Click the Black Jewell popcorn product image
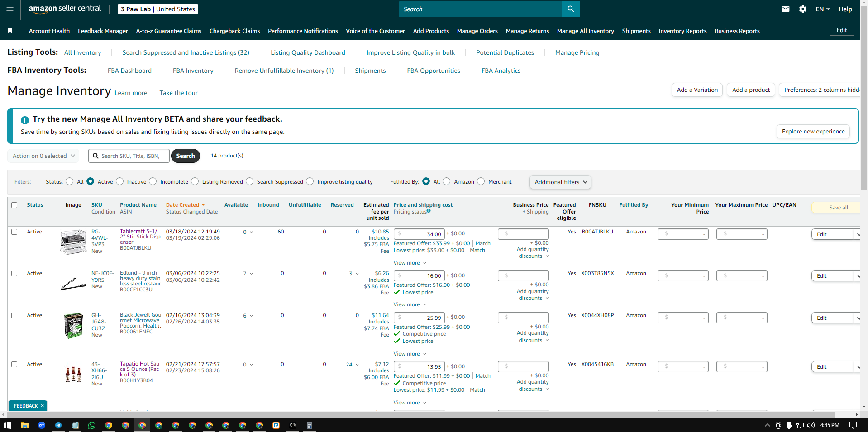This screenshot has height=432, width=868. [x=73, y=326]
